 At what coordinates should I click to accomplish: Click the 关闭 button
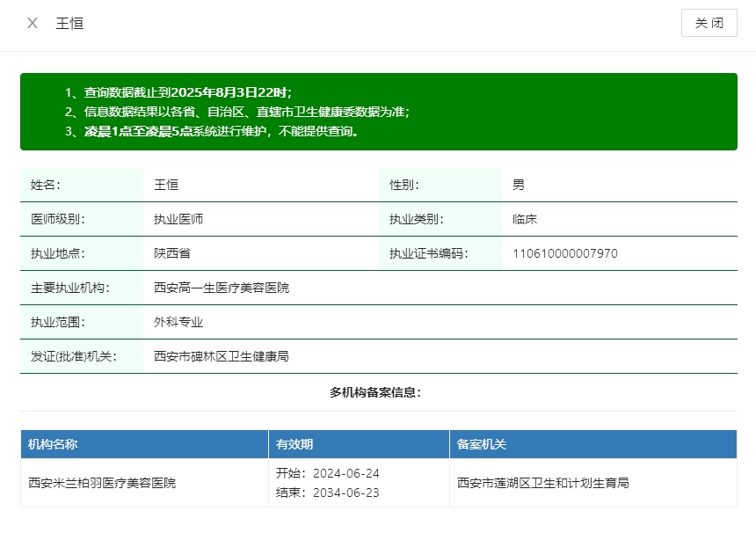709,23
